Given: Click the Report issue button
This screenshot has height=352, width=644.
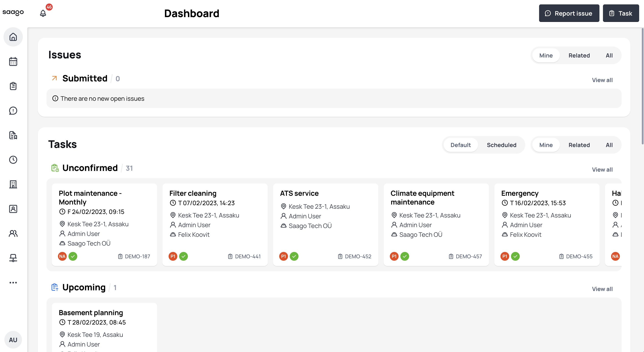Looking at the screenshot, I should point(569,13).
